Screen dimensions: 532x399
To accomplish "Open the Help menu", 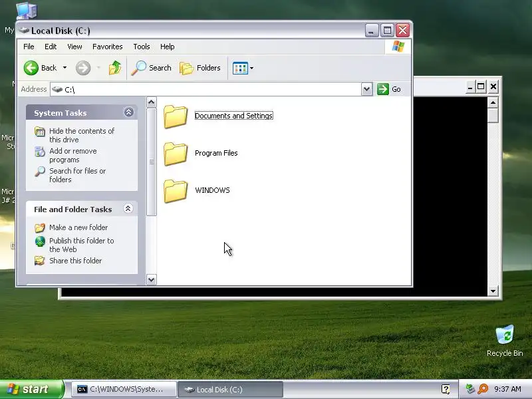I will pyautogui.click(x=168, y=47).
